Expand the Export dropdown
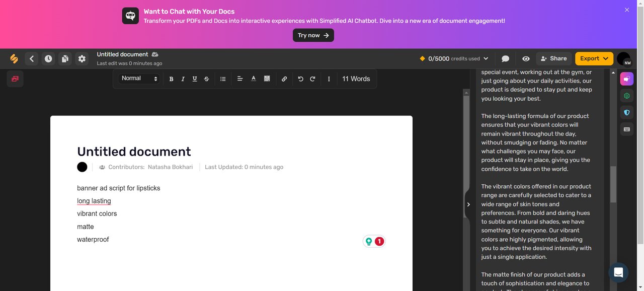 (x=594, y=58)
